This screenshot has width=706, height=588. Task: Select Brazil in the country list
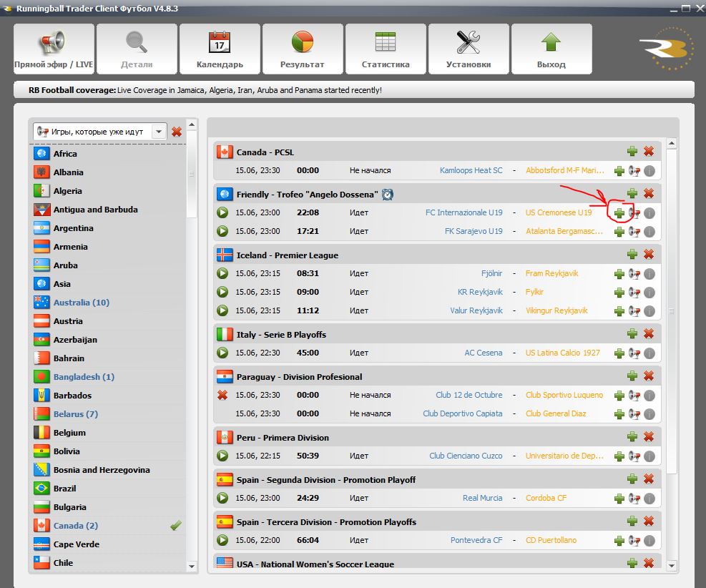[108, 489]
